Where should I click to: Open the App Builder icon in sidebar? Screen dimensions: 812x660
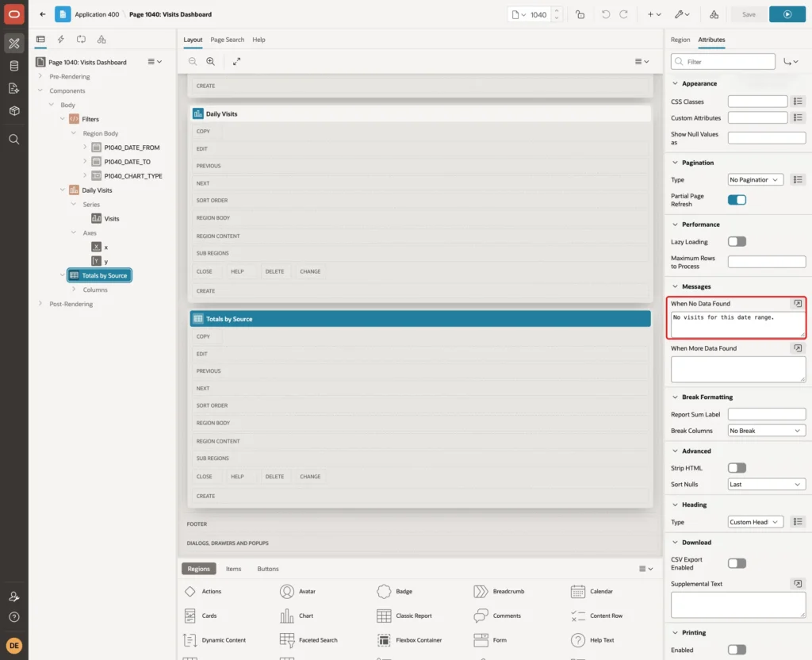click(14, 44)
